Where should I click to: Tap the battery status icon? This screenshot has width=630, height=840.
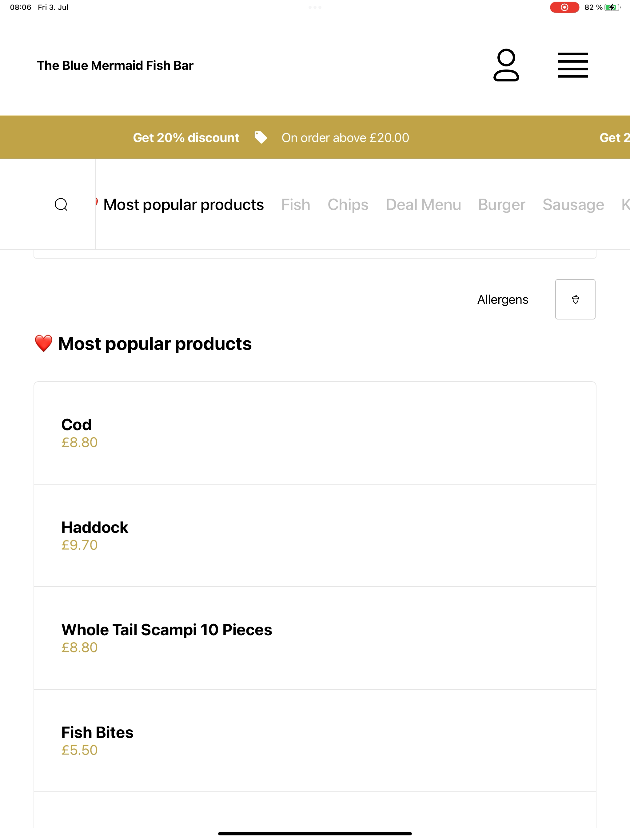[612, 7]
